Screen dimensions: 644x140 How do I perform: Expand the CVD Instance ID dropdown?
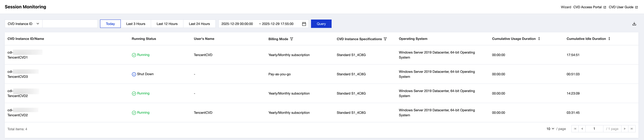[23, 24]
